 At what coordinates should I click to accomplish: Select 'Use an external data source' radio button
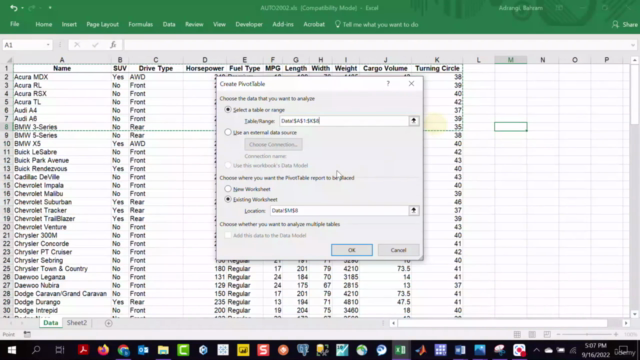[228, 132]
